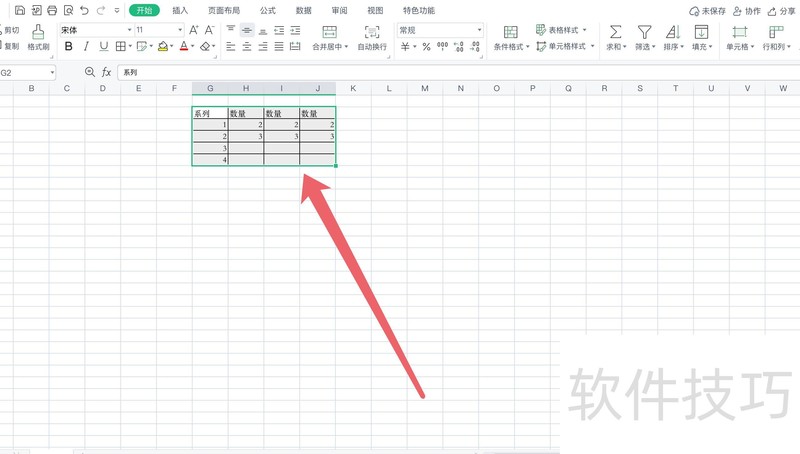Expand the border style dropdown arrow
This screenshot has width=800, height=454.
(x=130, y=46)
